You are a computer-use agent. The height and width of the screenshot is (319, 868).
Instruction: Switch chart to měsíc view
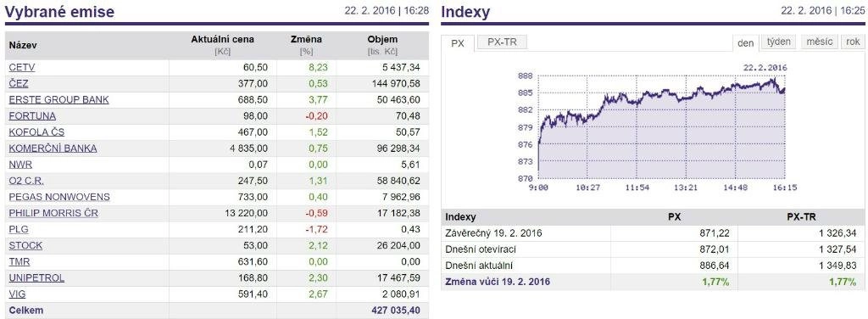820,42
